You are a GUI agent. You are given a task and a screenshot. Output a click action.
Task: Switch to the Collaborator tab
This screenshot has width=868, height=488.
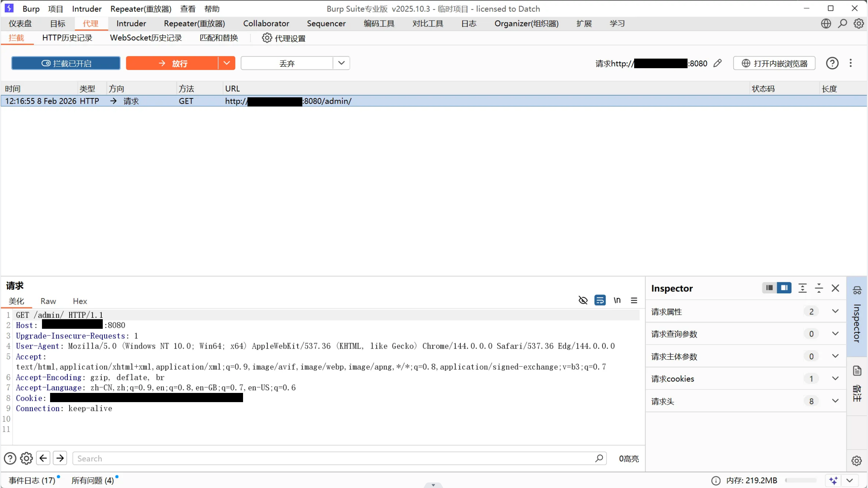[266, 24]
